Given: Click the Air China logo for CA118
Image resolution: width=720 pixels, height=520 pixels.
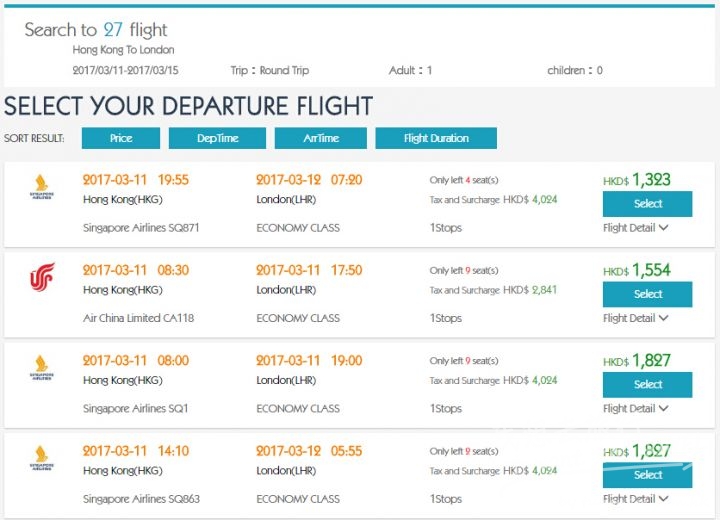Looking at the screenshot, I should [x=42, y=277].
